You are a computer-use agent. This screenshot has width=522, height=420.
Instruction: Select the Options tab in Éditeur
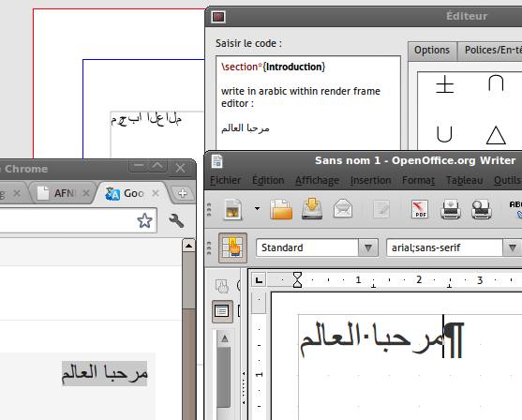coord(432,51)
